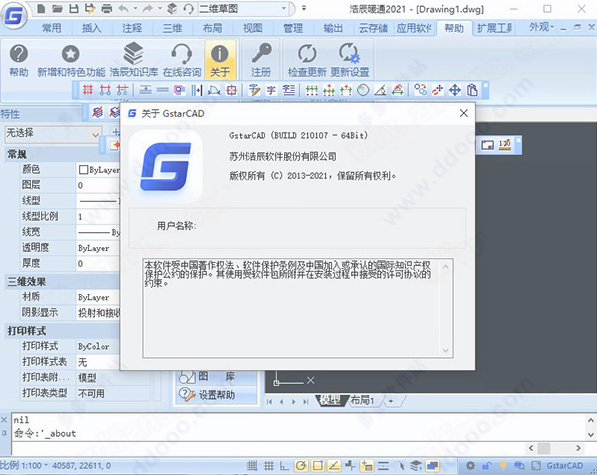Go to first layout tab navigation arrow

click(270, 402)
